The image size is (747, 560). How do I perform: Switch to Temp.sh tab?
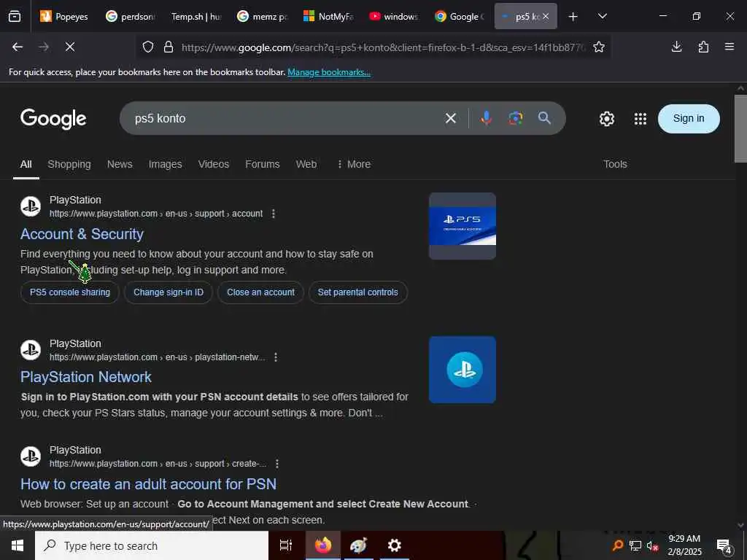pos(196,17)
